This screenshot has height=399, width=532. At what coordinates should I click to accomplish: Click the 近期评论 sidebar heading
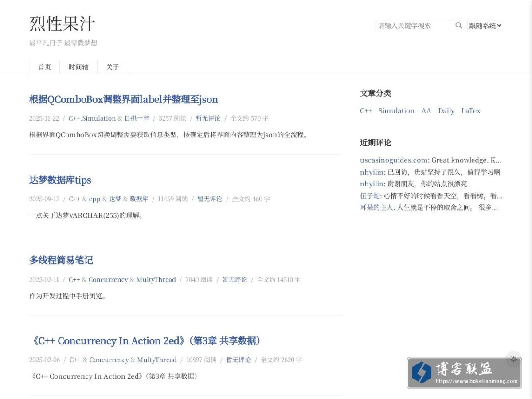pyautogui.click(x=376, y=143)
